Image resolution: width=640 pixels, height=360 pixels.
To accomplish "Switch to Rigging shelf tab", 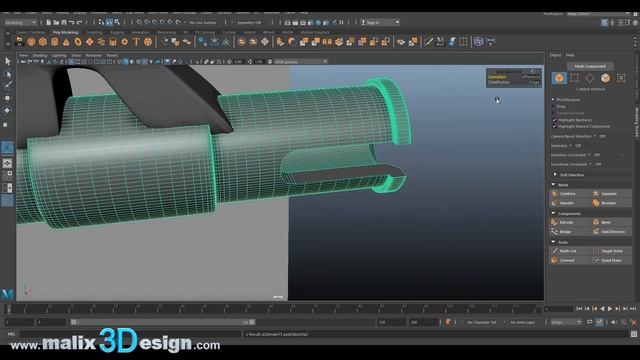I will (x=117, y=32).
